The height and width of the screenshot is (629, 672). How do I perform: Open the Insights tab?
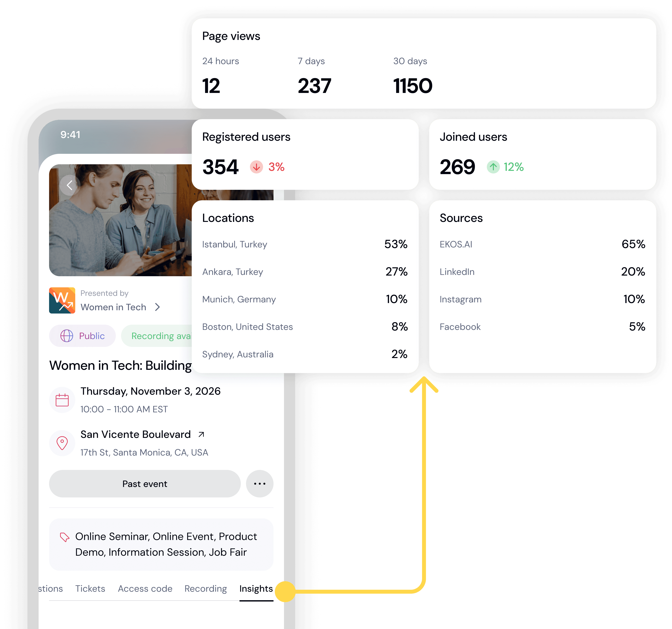click(x=256, y=589)
